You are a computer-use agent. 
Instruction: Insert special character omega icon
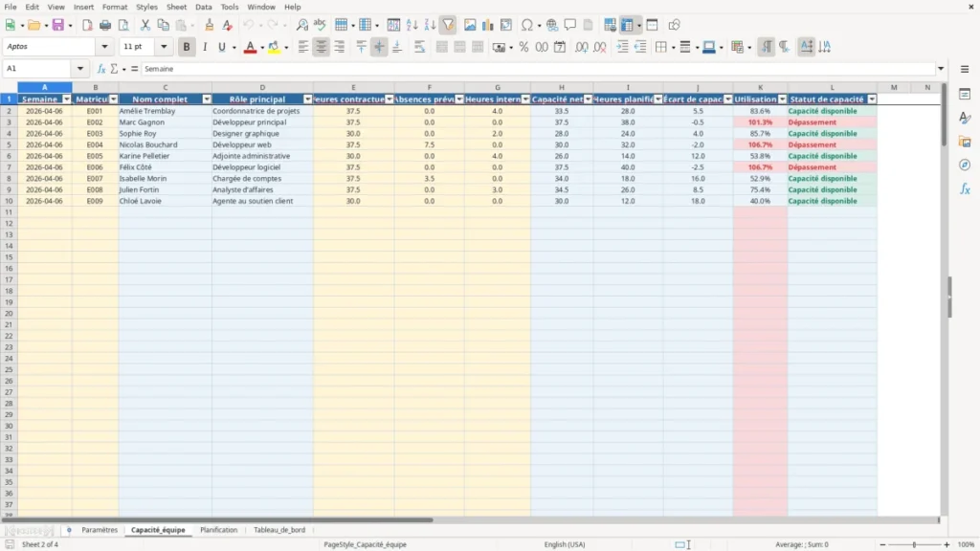tap(527, 25)
